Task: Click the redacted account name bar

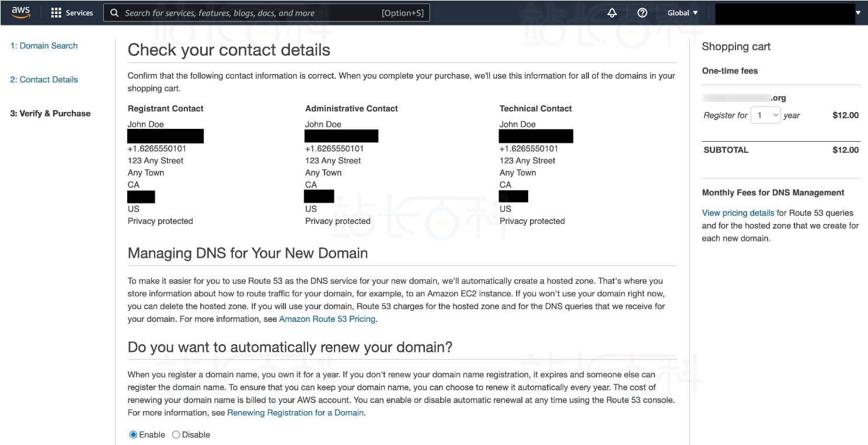Action: click(785, 13)
